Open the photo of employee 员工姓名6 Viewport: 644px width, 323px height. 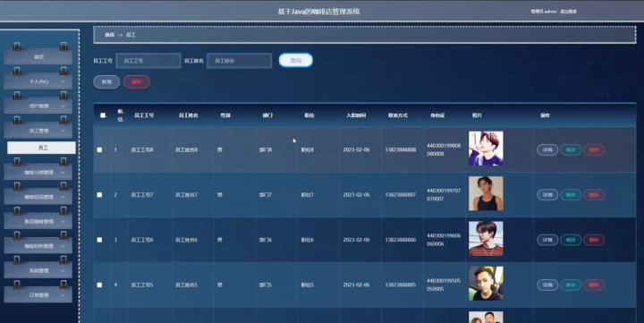486,238
